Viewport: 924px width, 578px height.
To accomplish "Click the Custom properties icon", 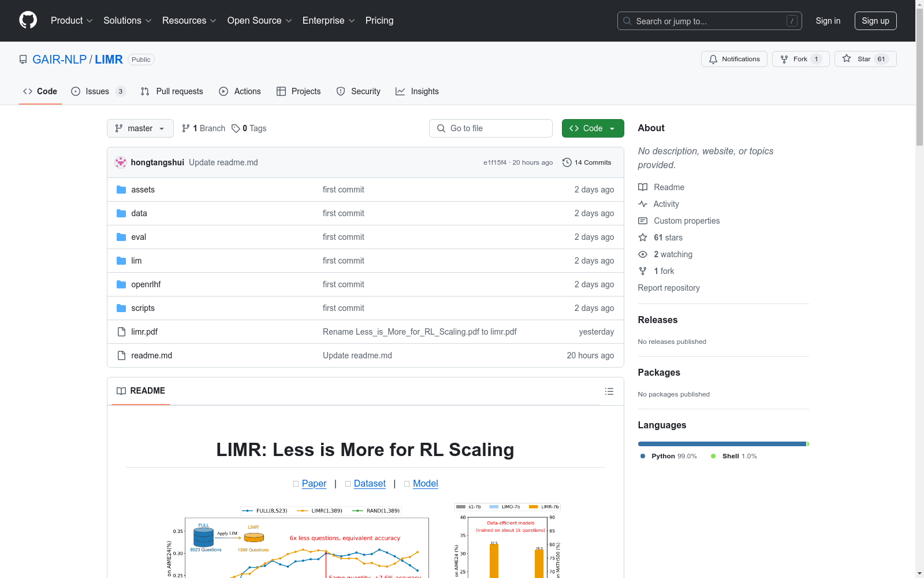I will point(643,221).
